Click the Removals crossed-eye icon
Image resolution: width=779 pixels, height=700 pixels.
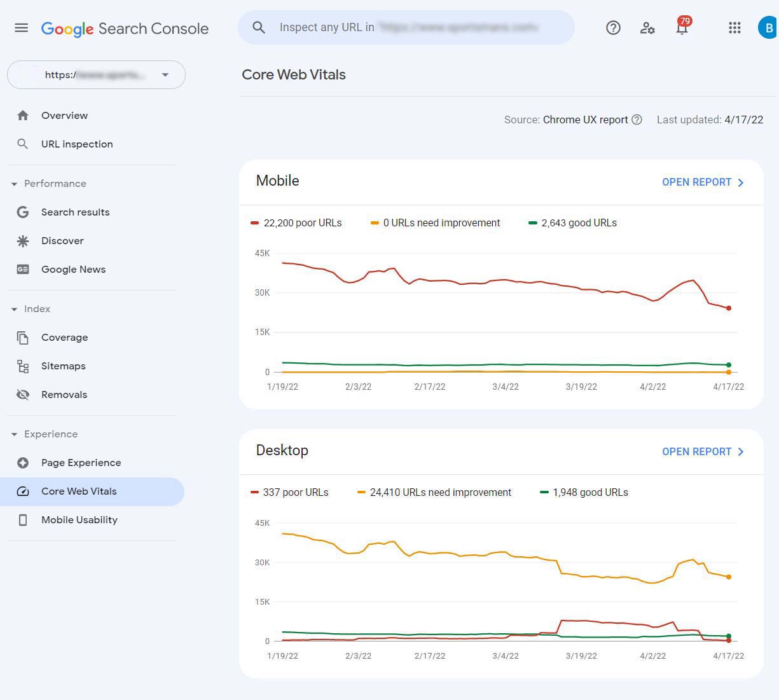(x=23, y=395)
